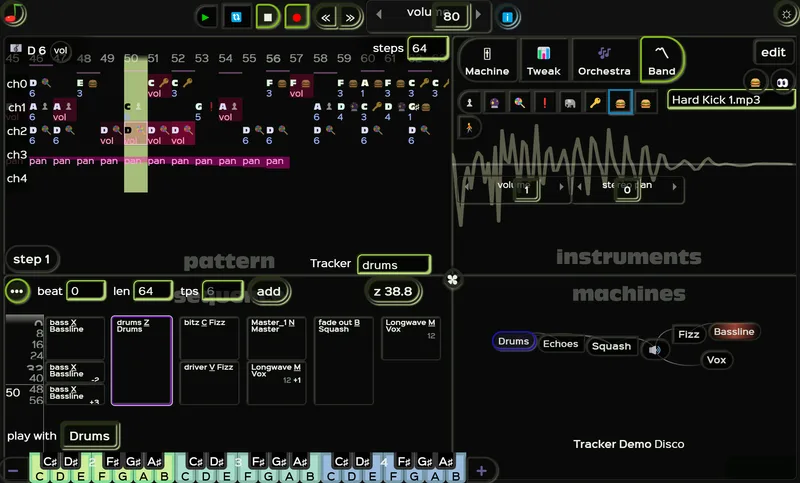
Task: Edit the tps field showing 6
Action: point(222,291)
